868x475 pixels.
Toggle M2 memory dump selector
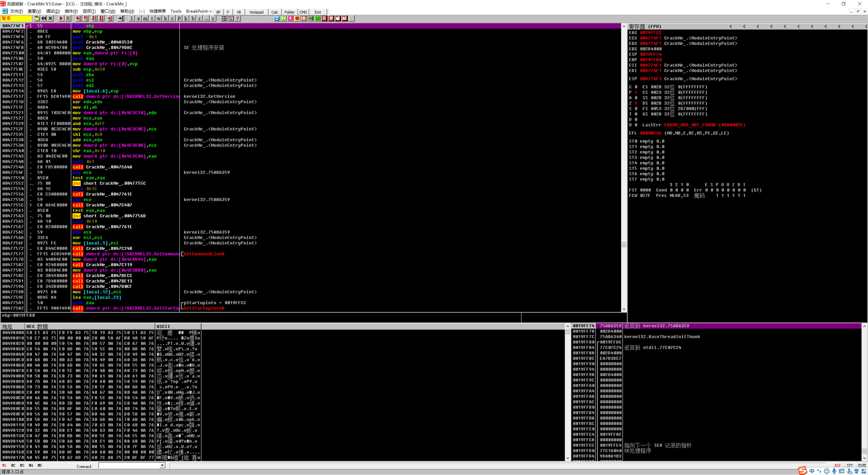tap(13, 465)
